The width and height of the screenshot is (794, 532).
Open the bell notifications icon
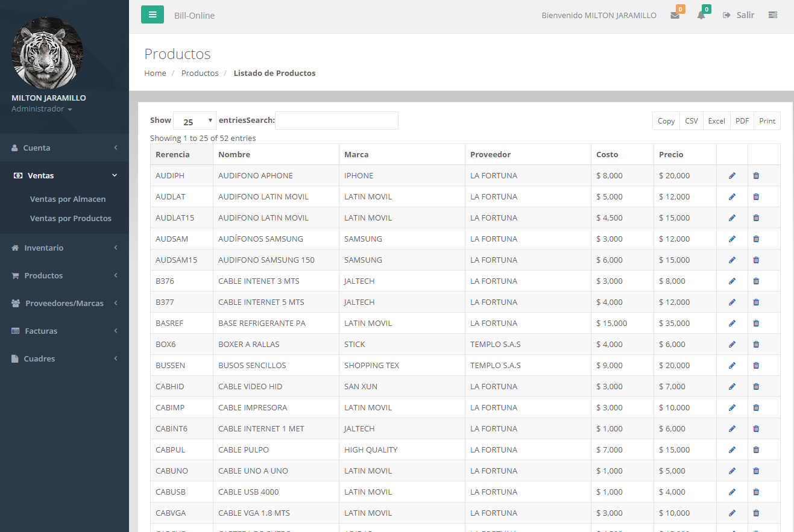[x=701, y=15]
